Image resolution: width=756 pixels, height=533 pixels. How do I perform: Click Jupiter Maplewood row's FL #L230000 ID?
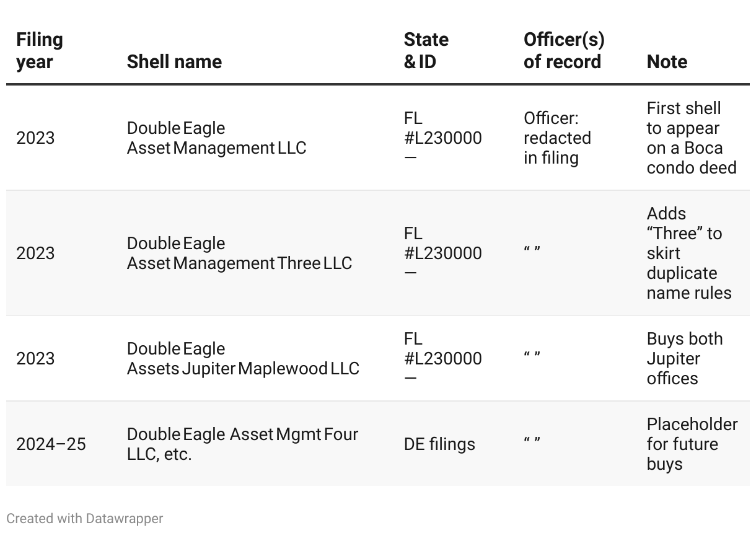[442, 359]
